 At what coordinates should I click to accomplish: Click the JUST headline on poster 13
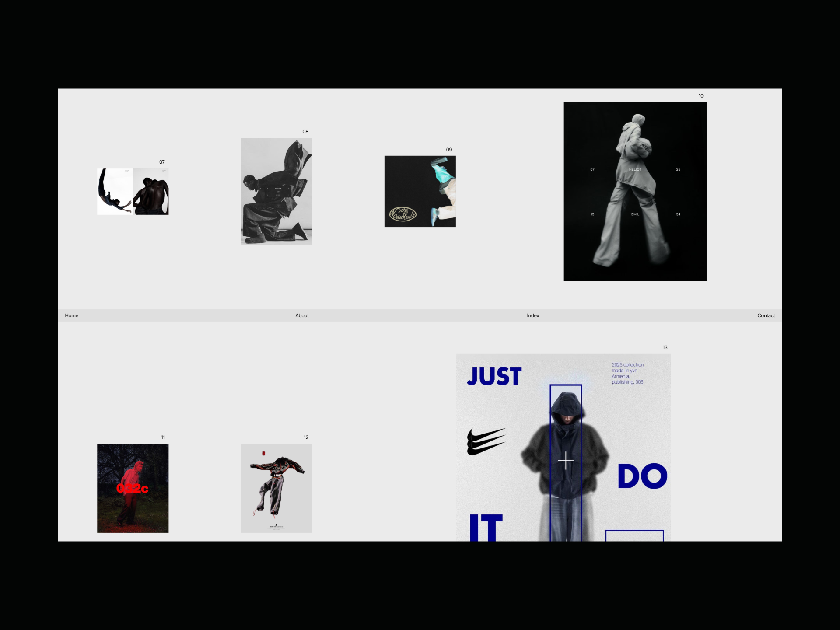click(x=494, y=376)
